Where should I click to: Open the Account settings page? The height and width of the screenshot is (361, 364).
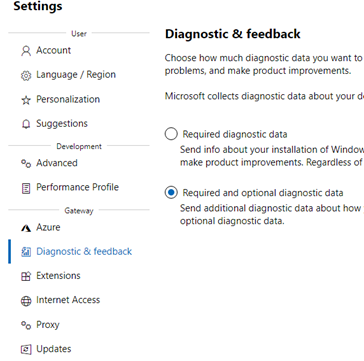click(53, 50)
